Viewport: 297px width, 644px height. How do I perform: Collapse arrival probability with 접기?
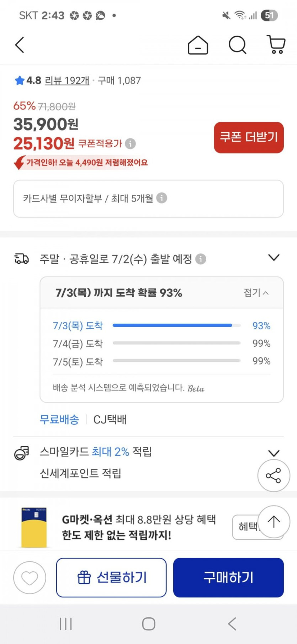256,293
